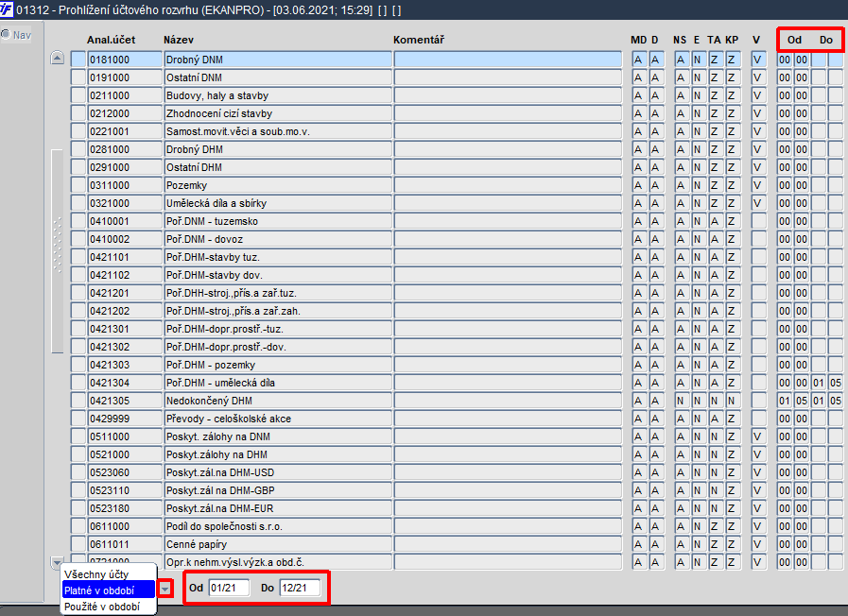The height and width of the screenshot is (616, 848).
Task: Select the Nav radio button
Action: [6, 35]
